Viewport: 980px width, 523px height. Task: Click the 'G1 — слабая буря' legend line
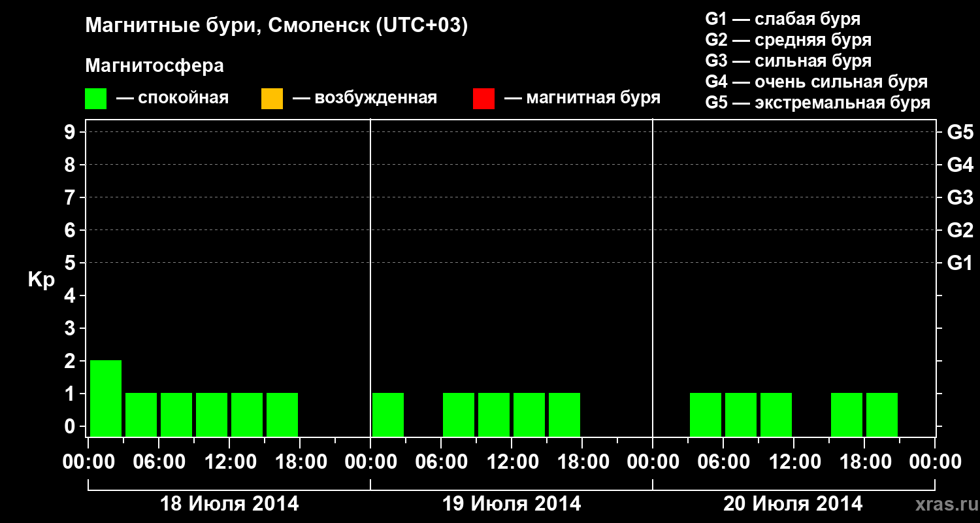[783, 19]
